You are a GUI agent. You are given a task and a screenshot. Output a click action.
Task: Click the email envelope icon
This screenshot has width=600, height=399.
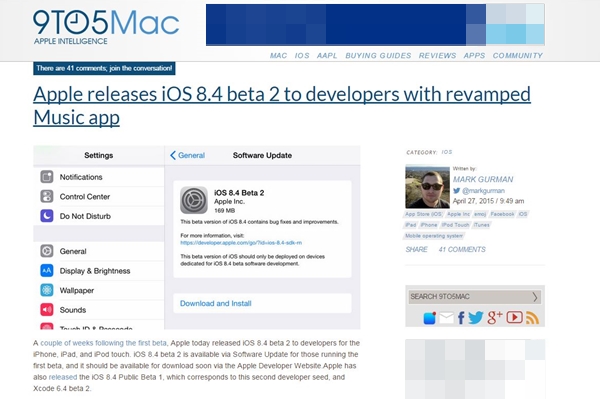click(x=446, y=318)
